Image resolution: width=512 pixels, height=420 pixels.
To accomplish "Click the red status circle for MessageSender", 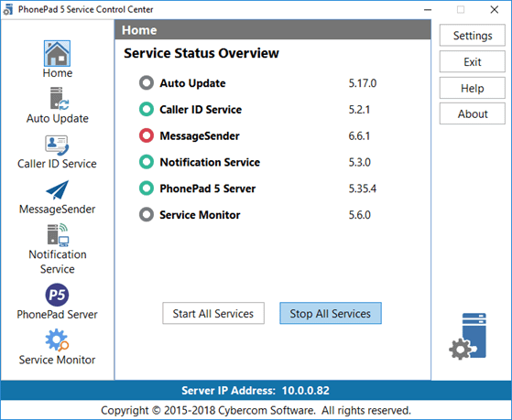I will 147,135.
